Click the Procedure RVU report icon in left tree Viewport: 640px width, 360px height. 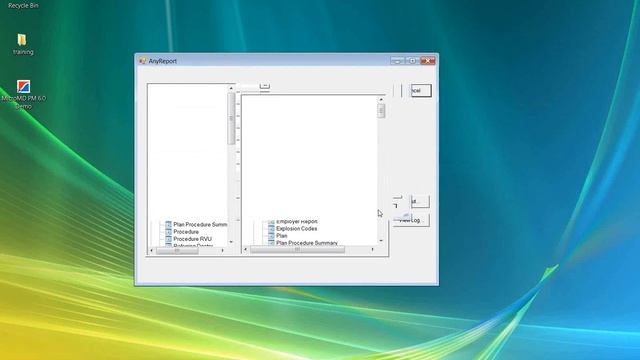pos(168,239)
